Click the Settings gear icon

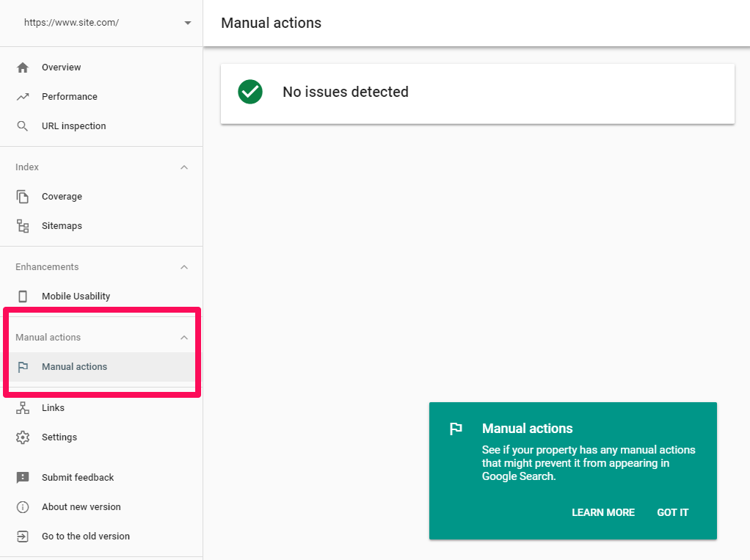pos(23,437)
